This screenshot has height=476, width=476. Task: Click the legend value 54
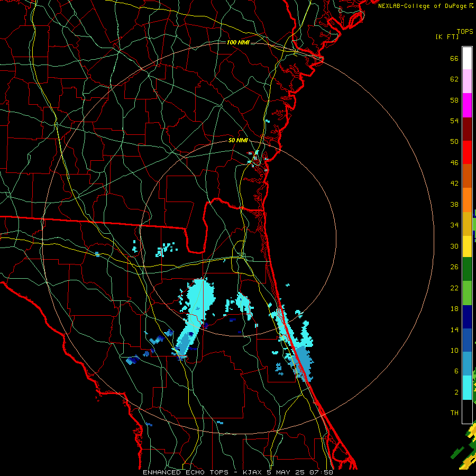pyautogui.click(x=454, y=121)
